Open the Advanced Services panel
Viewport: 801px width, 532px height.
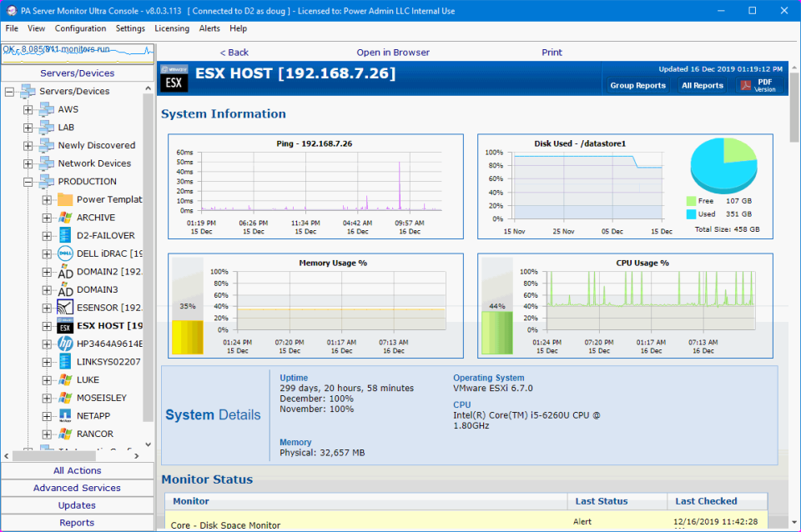click(x=77, y=488)
